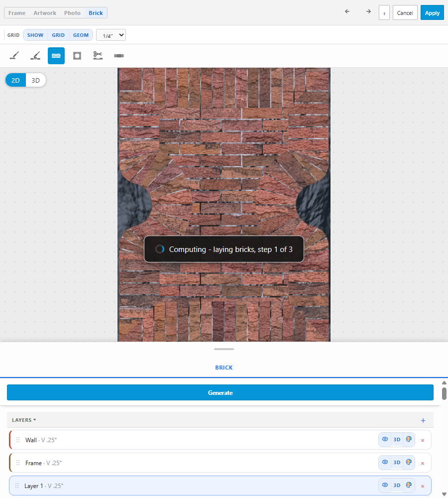Toggle the GRID snap option
This screenshot has width=448, height=498.
58,35
